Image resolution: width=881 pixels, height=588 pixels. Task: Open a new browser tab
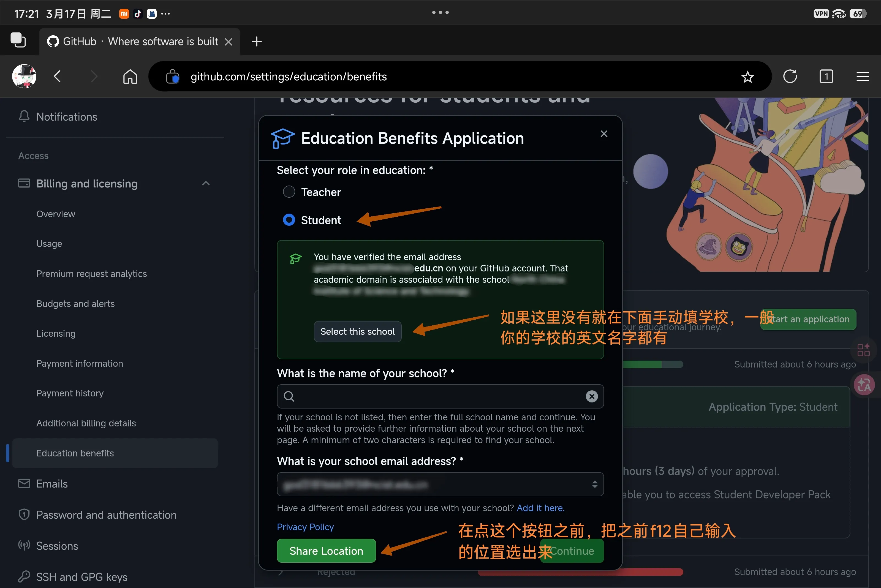257,41
